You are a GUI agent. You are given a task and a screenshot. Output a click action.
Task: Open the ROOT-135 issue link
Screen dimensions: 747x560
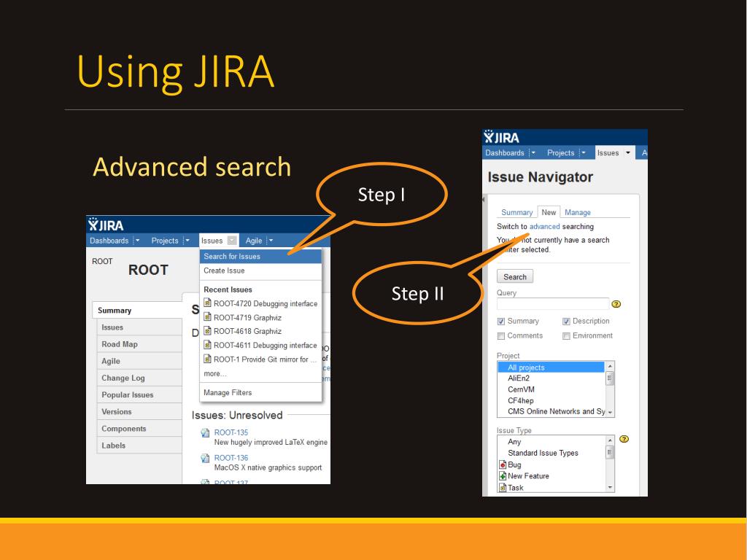pyautogui.click(x=231, y=432)
